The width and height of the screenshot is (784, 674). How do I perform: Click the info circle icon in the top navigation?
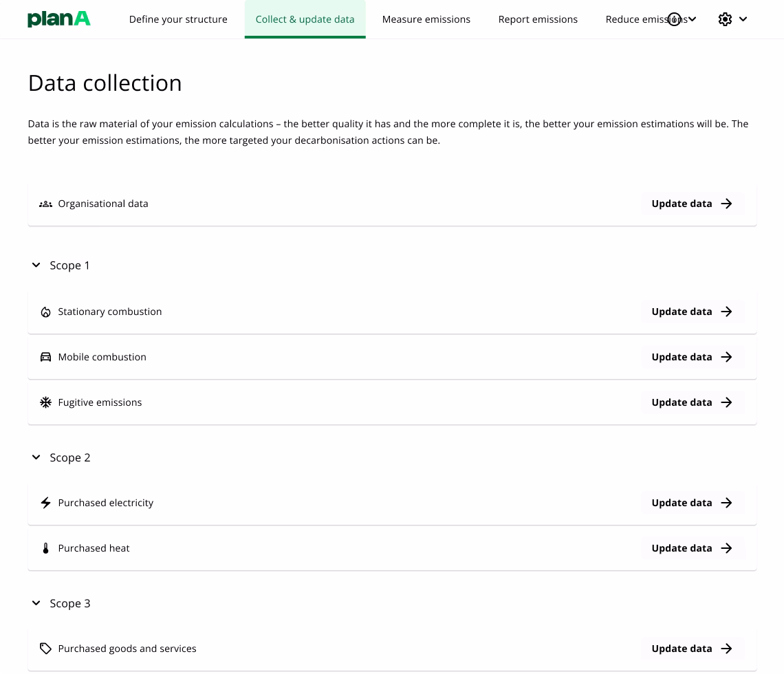point(674,19)
